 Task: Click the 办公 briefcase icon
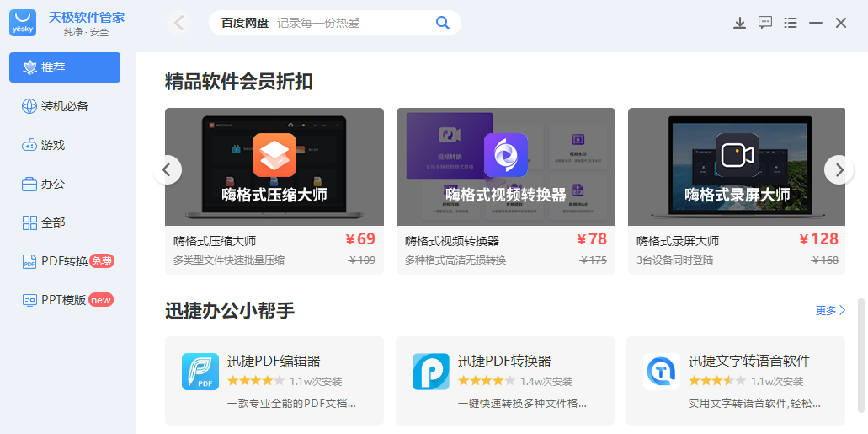(x=29, y=184)
